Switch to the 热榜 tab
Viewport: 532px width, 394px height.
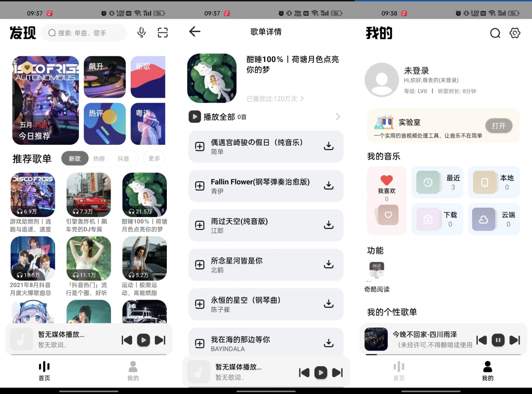[99, 158]
